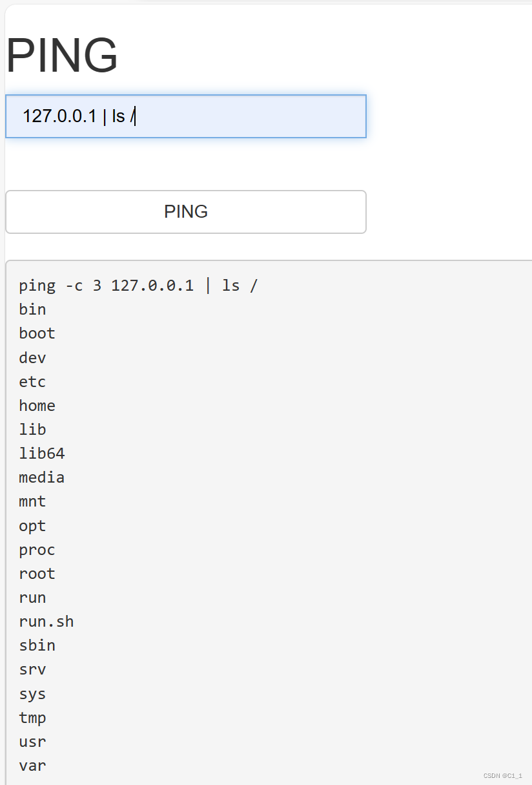This screenshot has width=532, height=785.
Task: Click the var entry in the output
Action: (x=32, y=765)
